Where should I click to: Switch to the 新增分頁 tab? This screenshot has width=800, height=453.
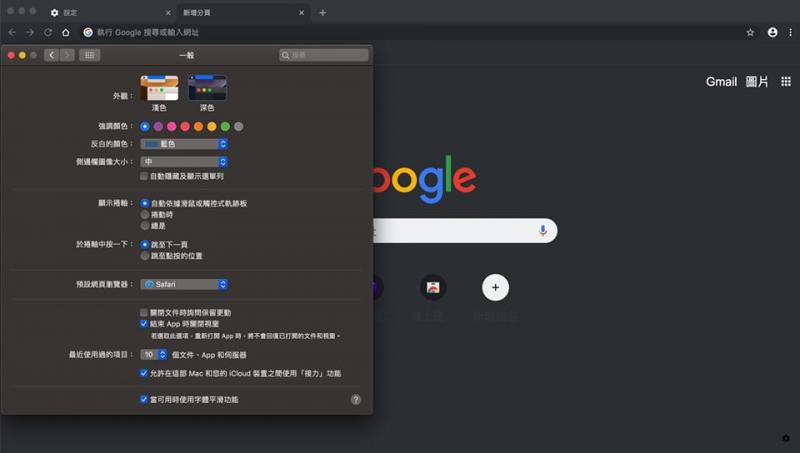pos(240,12)
